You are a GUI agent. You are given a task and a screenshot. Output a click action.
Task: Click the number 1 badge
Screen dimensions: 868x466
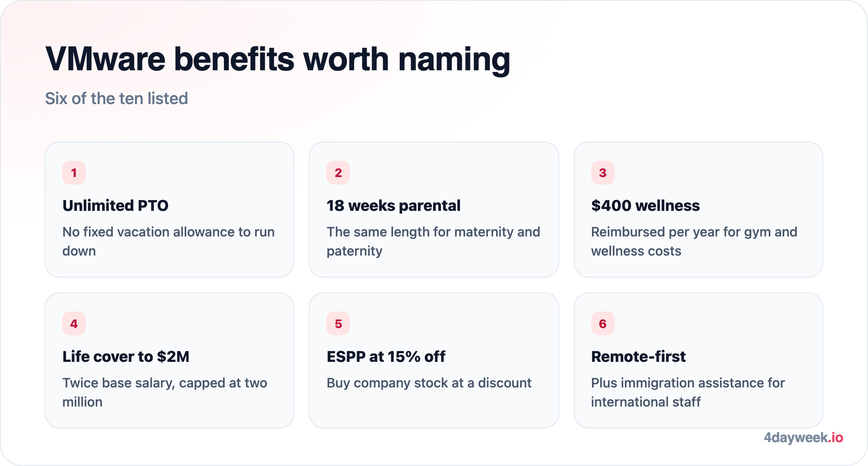(74, 173)
